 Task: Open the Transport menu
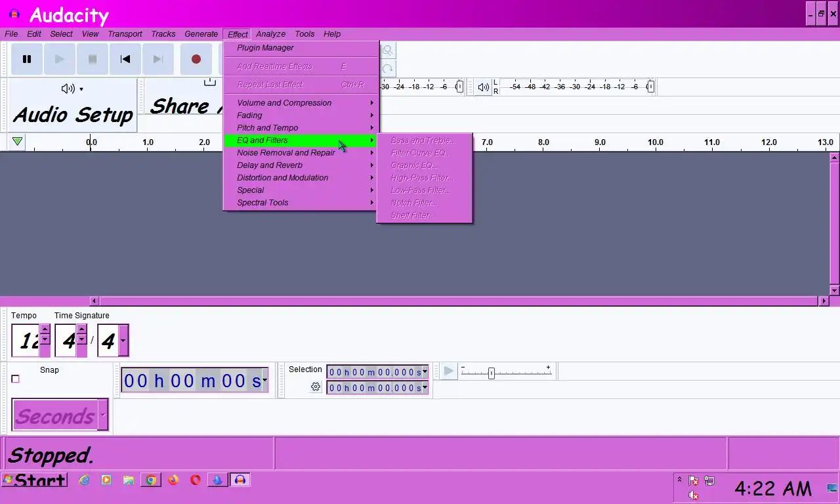pos(125,34)
